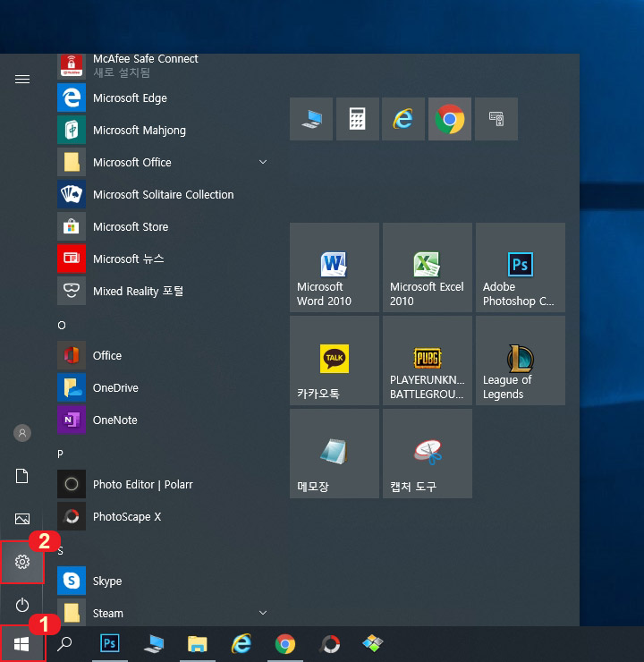Open Mixed Reality 포털
The image size is (644, 662).
pyautogui.click(x=164, y=291)
